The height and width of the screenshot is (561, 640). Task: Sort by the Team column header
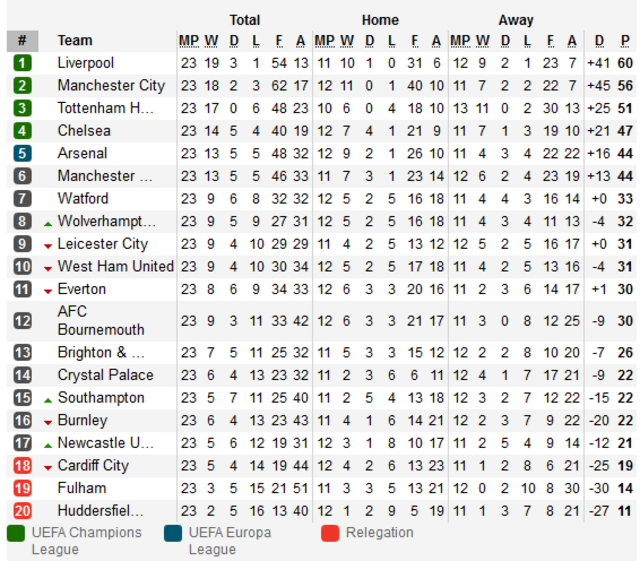[x=75, y=40]
